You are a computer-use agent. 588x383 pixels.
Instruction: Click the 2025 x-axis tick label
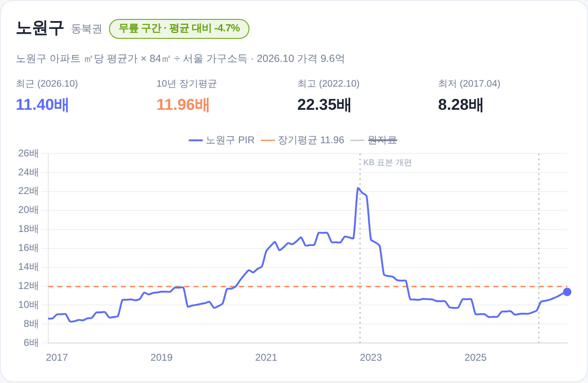(475, 357)
